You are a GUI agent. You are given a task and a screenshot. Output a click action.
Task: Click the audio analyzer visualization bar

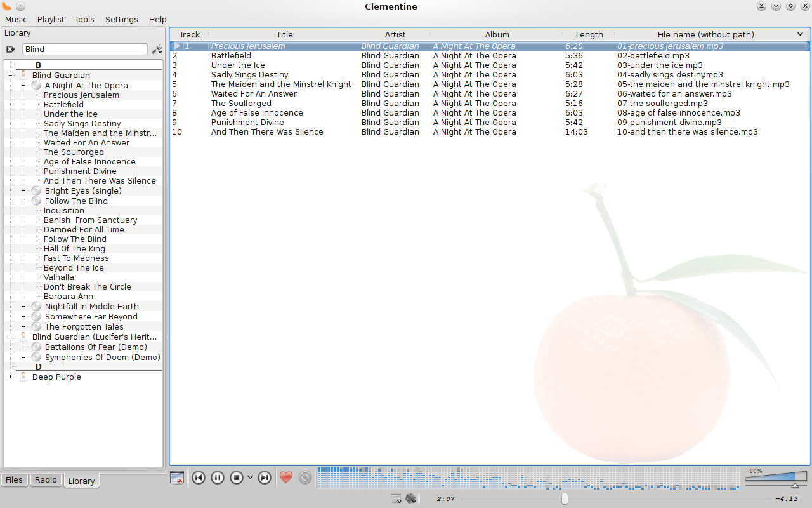(528, 478)
